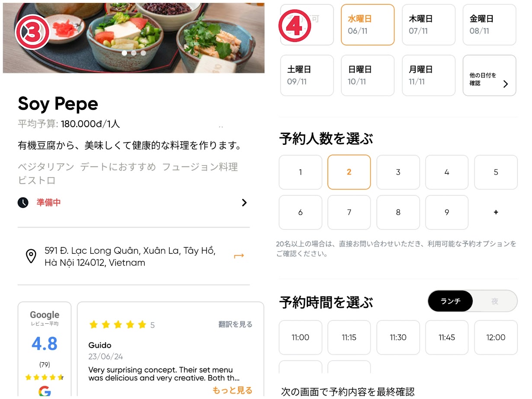
Task: Click the plus icon to add more guests
Action: pyautogui.click(x=496, y=212)
